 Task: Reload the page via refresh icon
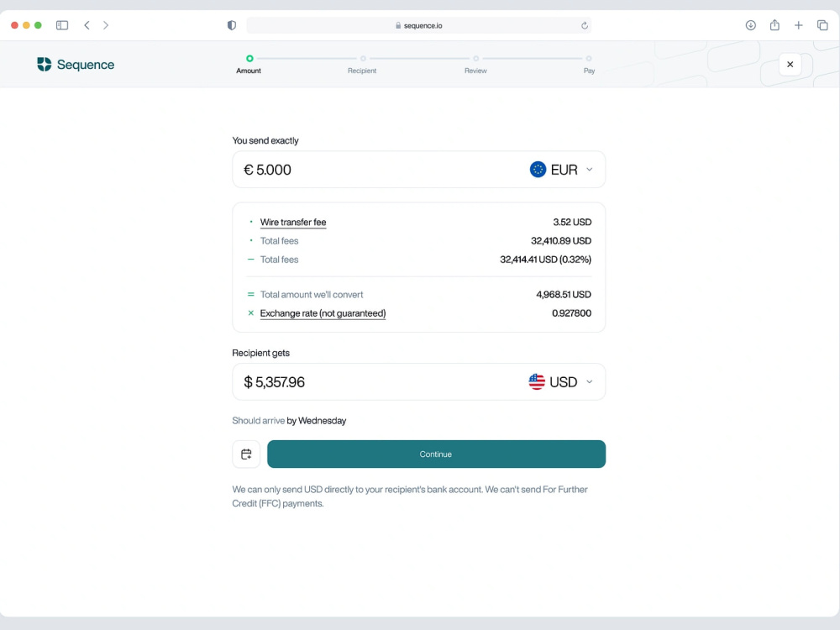click(x=584, y=25)
